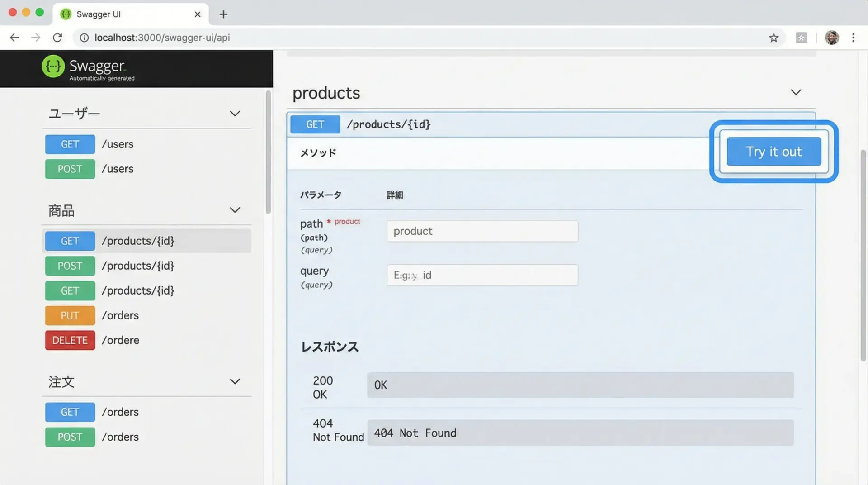Collapse the 注文 section
This screenshot has width=868, height=485.
[235, 381]
